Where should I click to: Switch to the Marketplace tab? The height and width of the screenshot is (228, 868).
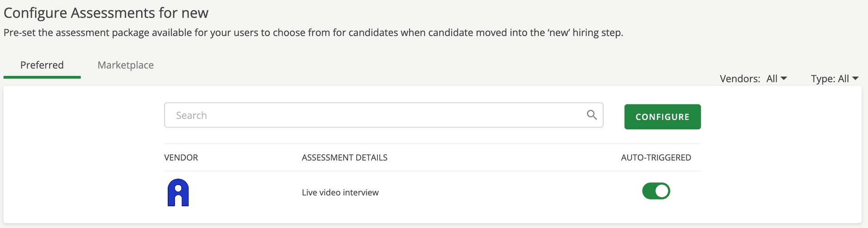tap(126, 65)
